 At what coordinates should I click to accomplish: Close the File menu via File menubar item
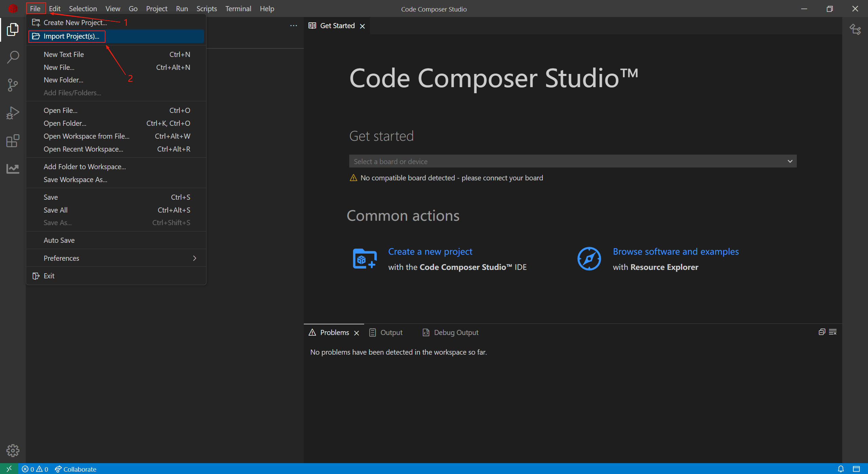point(35,9)
